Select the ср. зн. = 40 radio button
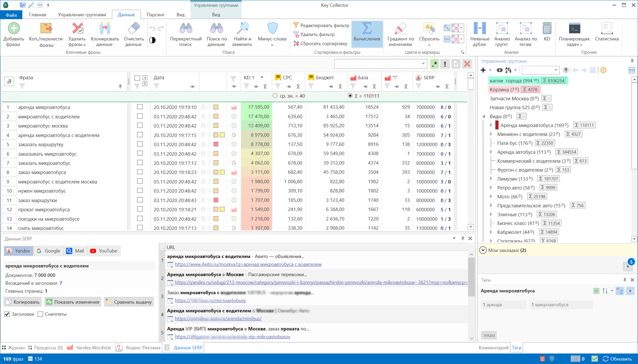Viewport: 638px width, 364px height. (275, 96)
